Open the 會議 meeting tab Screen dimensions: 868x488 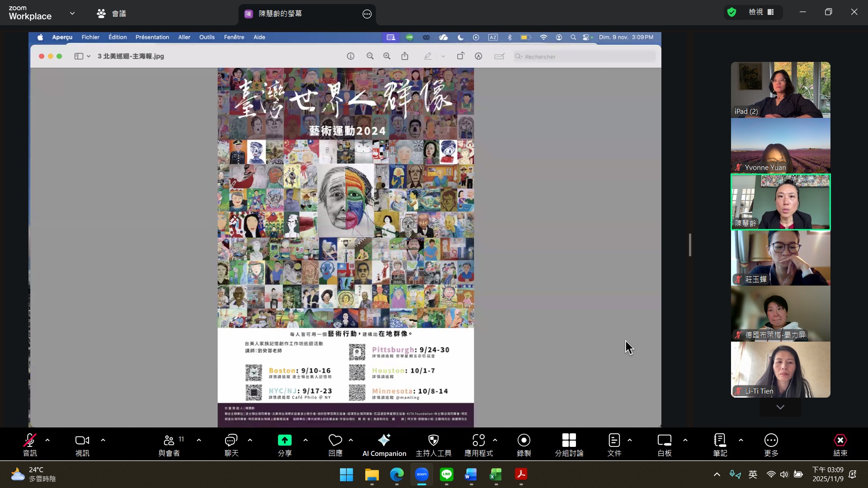click(112, 14)
